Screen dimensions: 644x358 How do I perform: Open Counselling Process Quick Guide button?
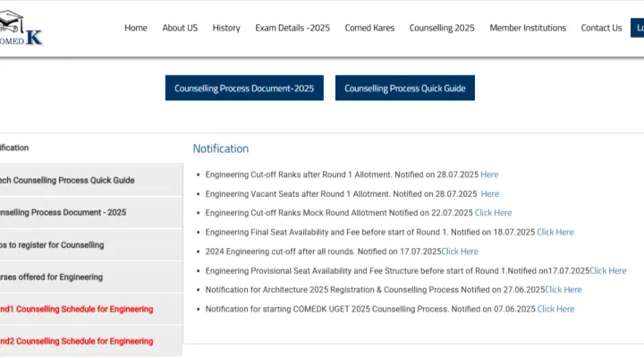click(405, 88)
